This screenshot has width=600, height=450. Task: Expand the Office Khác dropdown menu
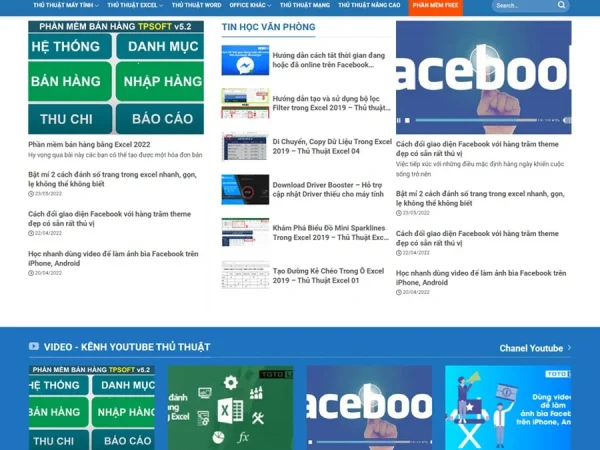(x=252, y=5)
